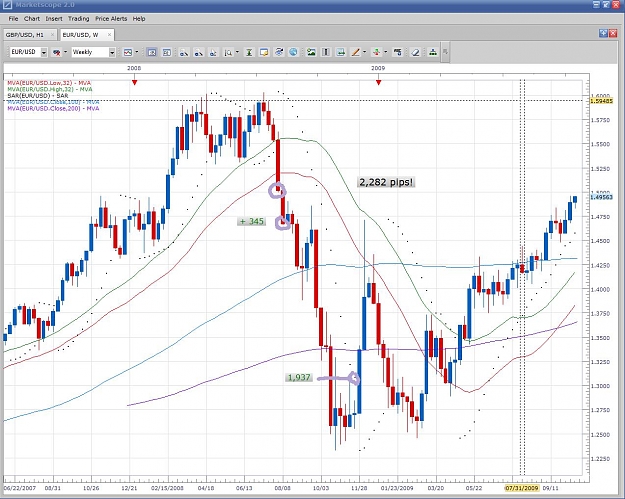Toggle the highlighted chart scale mode button
The height and width of the screenshot is (499, 625).
coord(151,52)
